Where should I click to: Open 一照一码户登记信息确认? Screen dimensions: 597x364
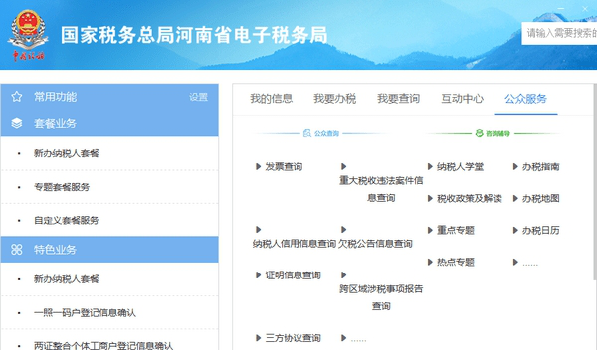(x=85, y=312)
